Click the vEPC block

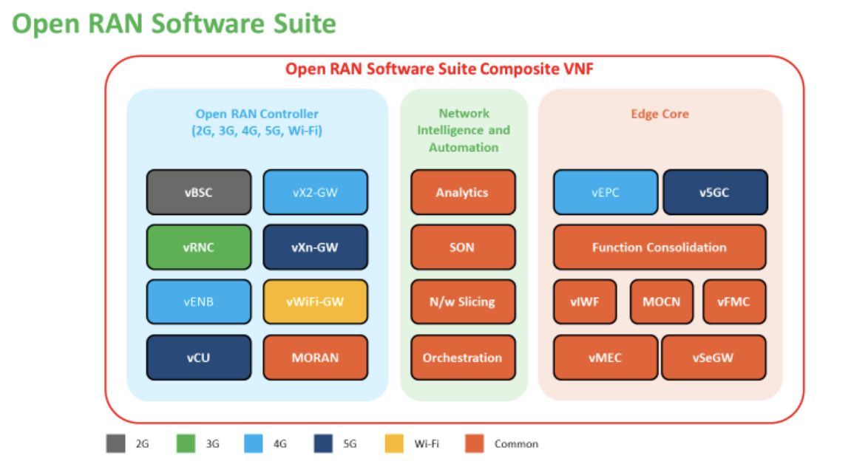coord(605,192)
